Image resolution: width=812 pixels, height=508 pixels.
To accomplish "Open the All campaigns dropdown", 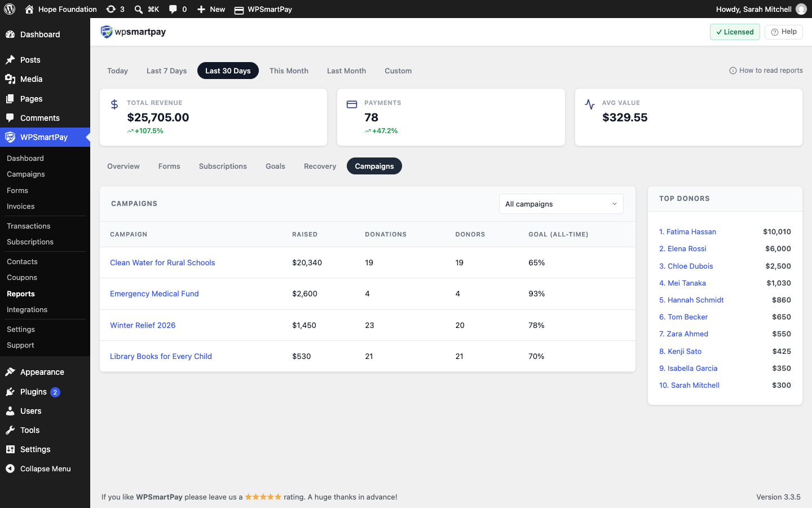I will 561,204.
